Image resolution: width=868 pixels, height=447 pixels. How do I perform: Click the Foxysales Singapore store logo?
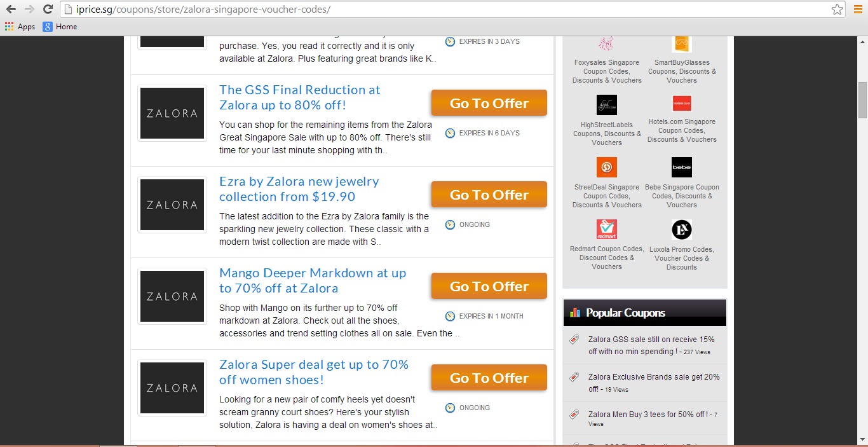coord(607,44)
